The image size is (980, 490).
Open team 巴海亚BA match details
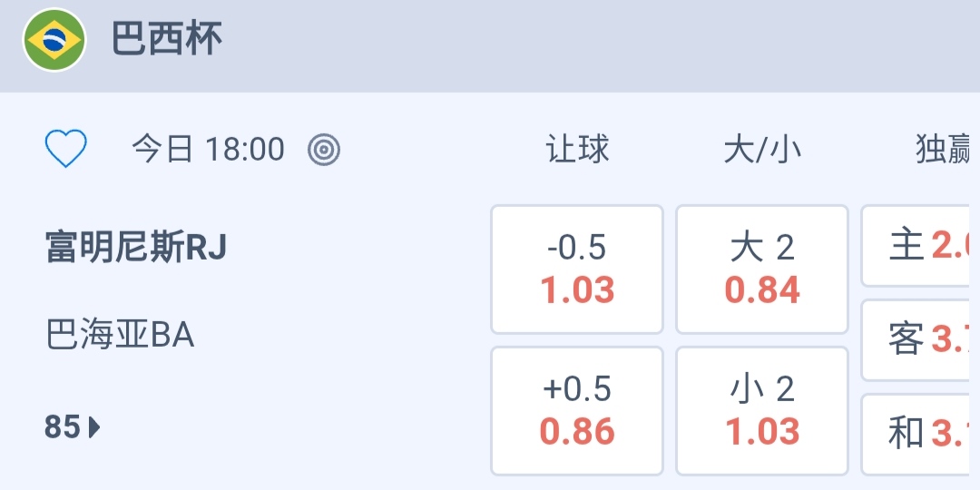pos(120,336)
